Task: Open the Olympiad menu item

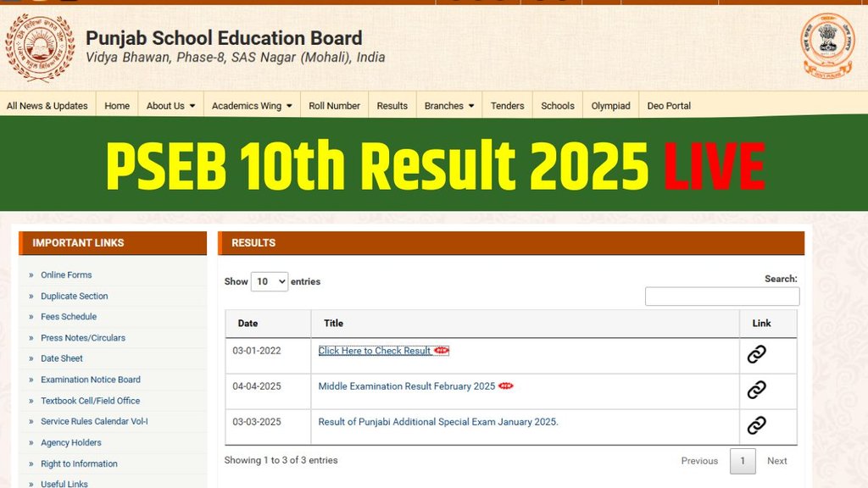Action: [610, 106]
